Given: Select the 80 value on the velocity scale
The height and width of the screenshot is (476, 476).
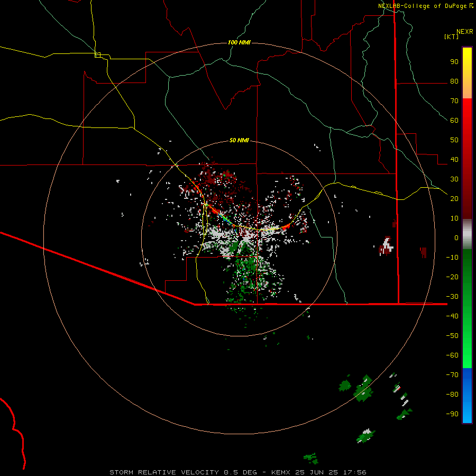Looking at the screenshot, I should coord(454,81).
